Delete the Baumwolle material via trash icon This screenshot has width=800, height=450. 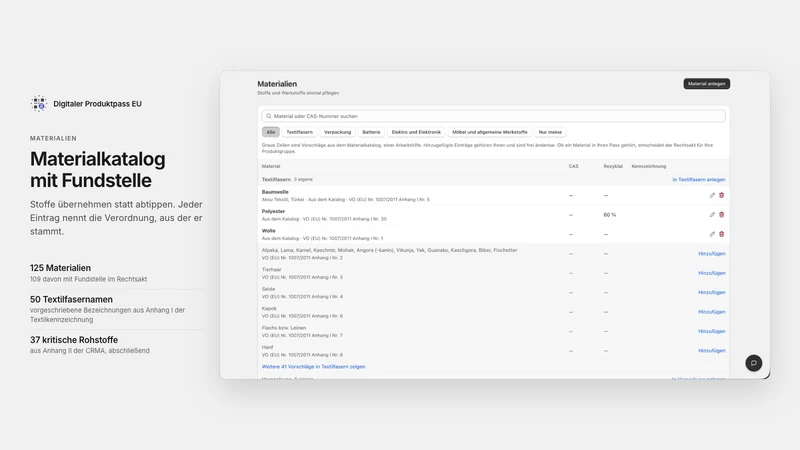coord(721,195)
